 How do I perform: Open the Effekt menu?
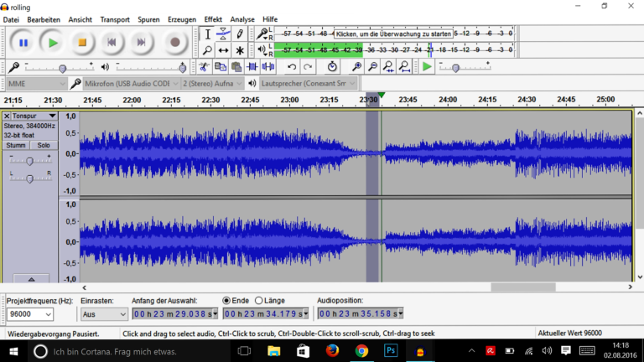pos(213,18)
